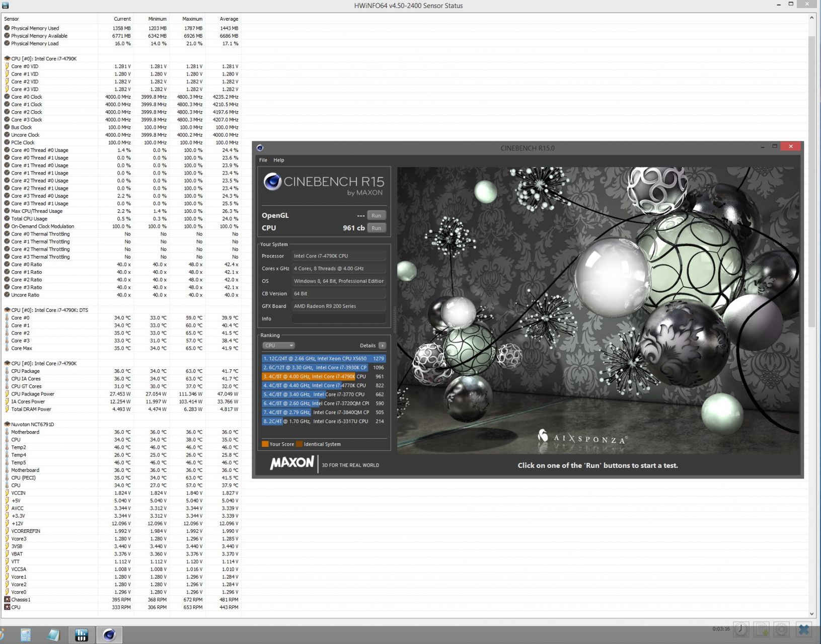
Task: Select ranking entry i7-3930K score 1096
Action: [x=324, y=368]
